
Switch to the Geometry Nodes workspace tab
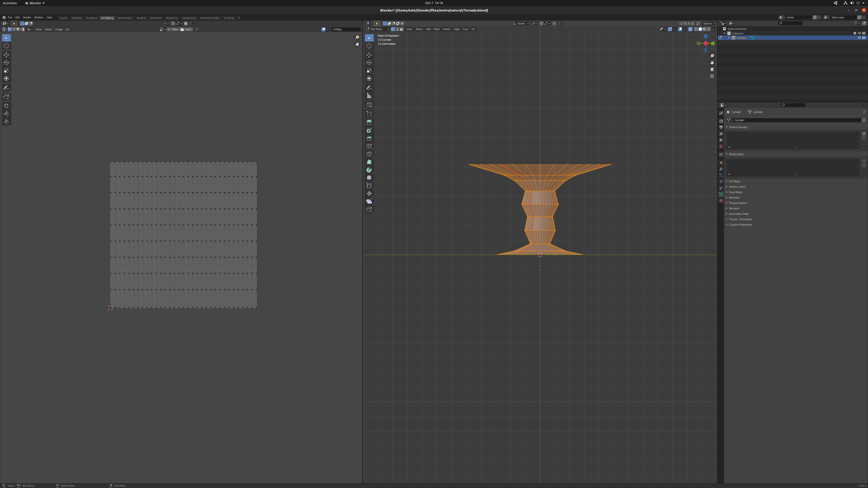[210, 18]
